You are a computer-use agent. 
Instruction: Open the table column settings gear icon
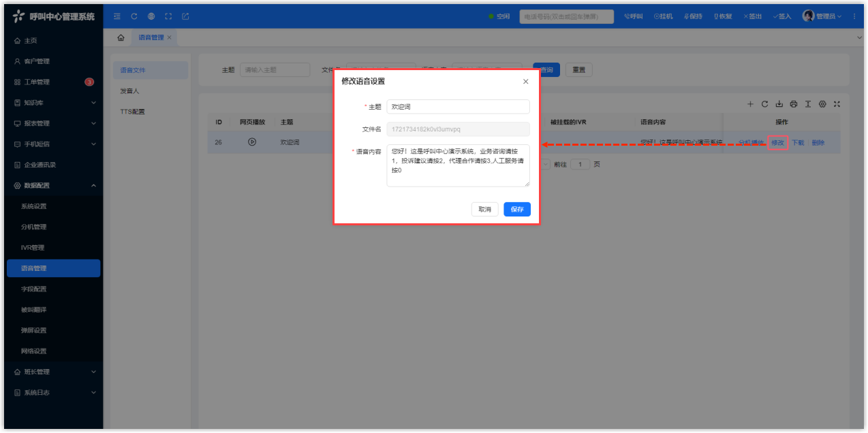(822, 104)
